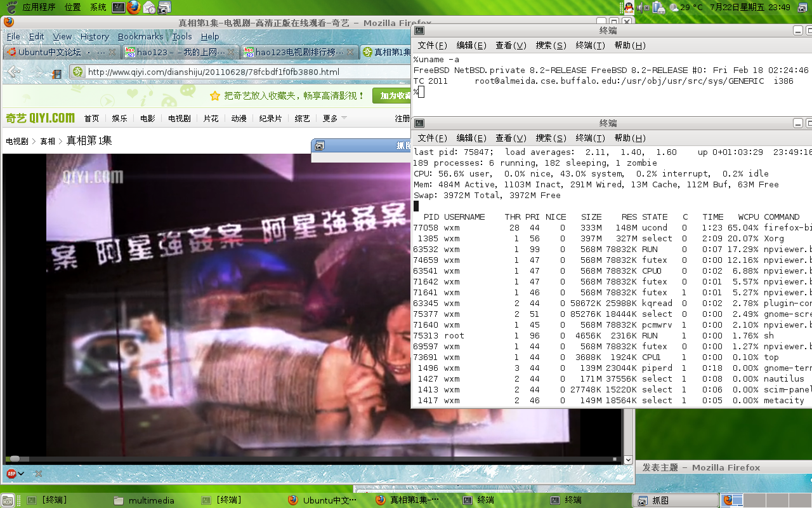This screenshot has width=812, height=508.
Task: Open 纪录片 category link
Action: [x=270, y=118]
